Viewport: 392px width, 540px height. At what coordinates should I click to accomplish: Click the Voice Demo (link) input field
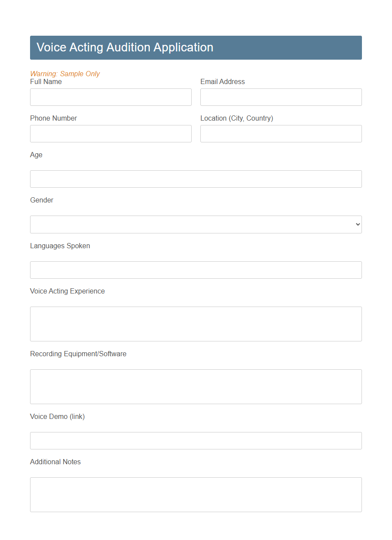pyautogui.click(x=196, y=440)
